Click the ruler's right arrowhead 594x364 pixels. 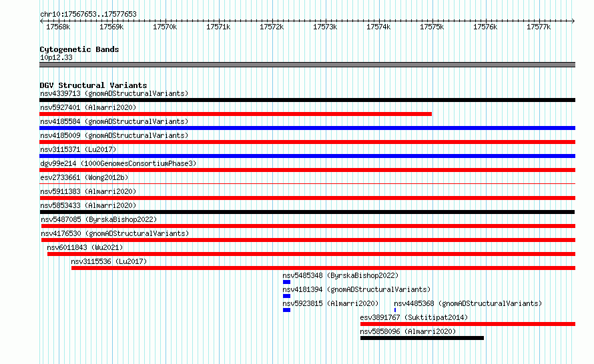pos(573,21)
